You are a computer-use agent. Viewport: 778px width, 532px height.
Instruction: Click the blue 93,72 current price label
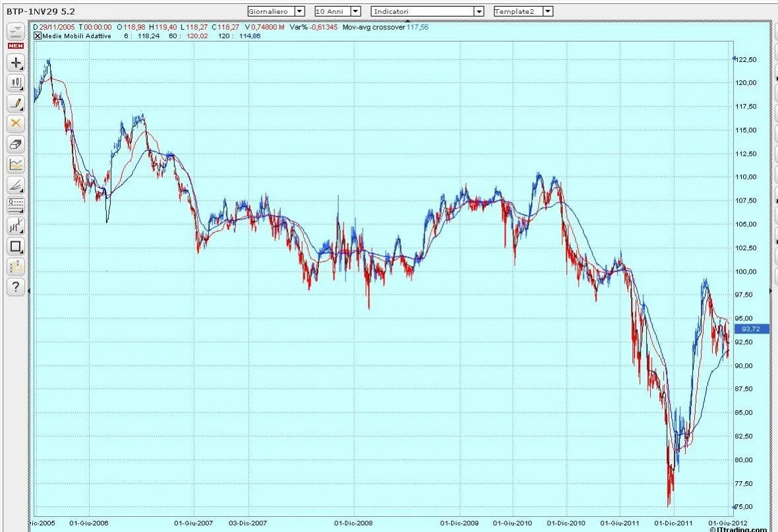pos(751,329)
